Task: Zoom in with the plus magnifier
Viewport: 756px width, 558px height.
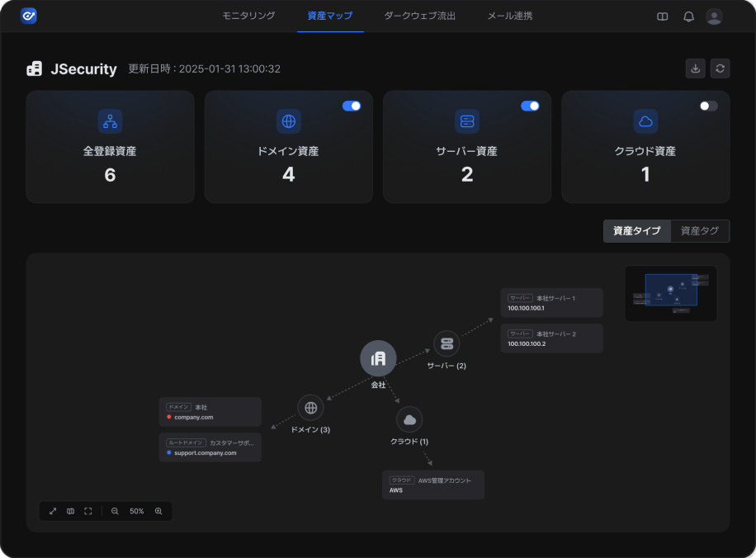Action: point(158,511)
